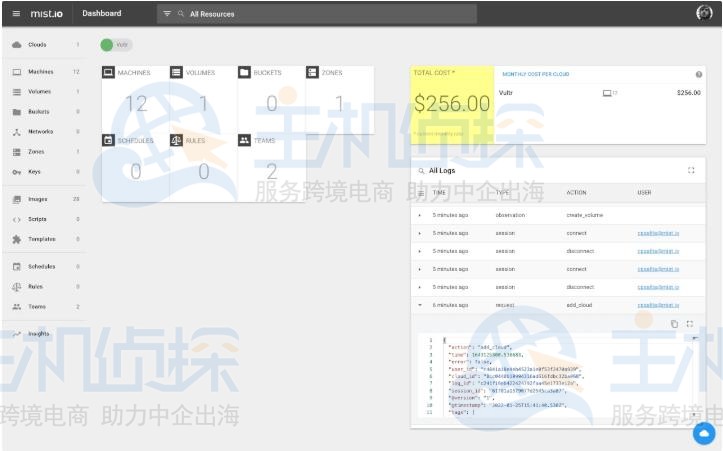The height and width of the screenshot is (451, 723).
Task: Click the teams count 2
Action: 272,172
